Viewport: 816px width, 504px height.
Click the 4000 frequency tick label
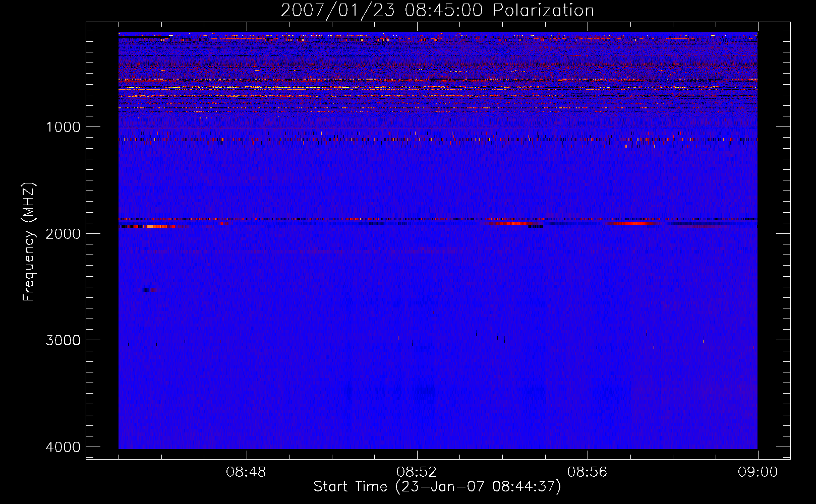pos(63,447)
